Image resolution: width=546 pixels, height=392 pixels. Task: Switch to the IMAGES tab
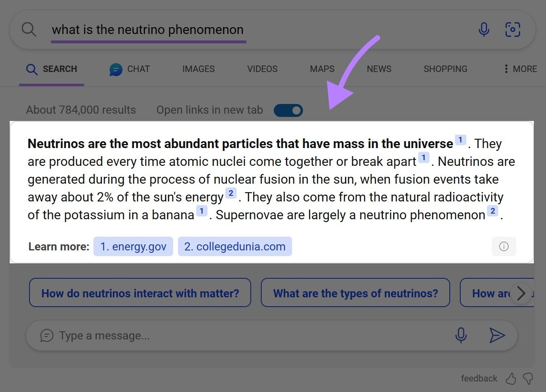[x=198, y=69]
